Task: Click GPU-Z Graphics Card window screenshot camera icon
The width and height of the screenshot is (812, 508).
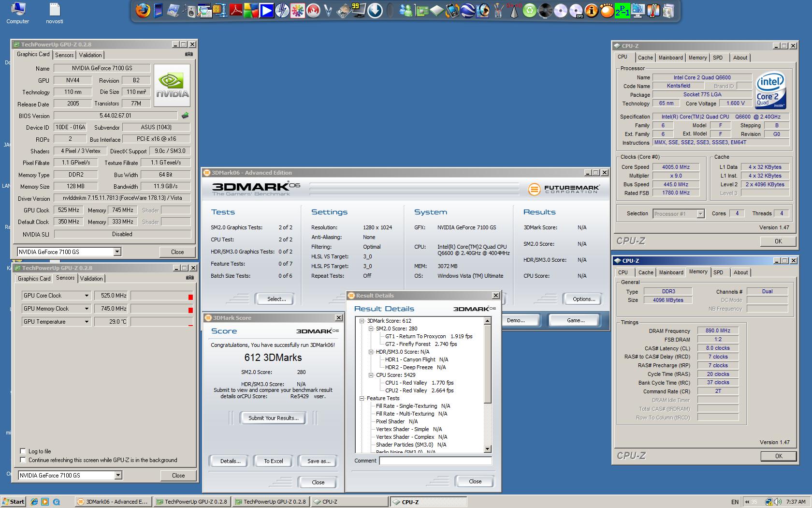Action: 189,54
